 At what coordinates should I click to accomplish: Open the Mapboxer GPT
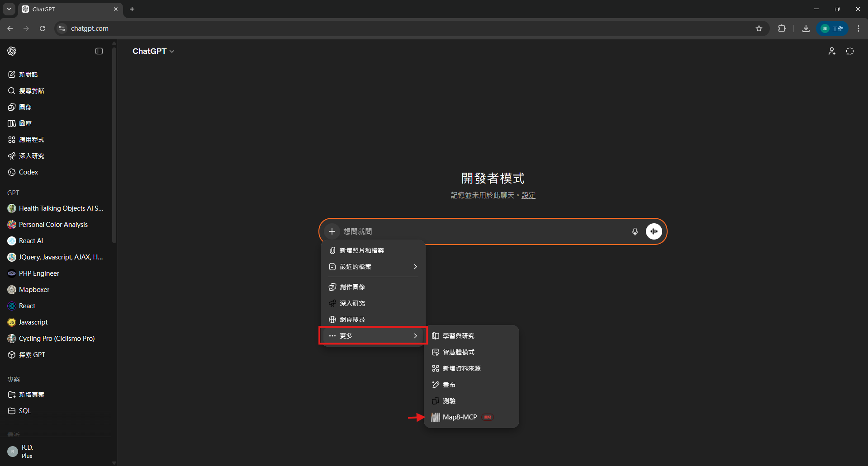click(x=55, y=290)
